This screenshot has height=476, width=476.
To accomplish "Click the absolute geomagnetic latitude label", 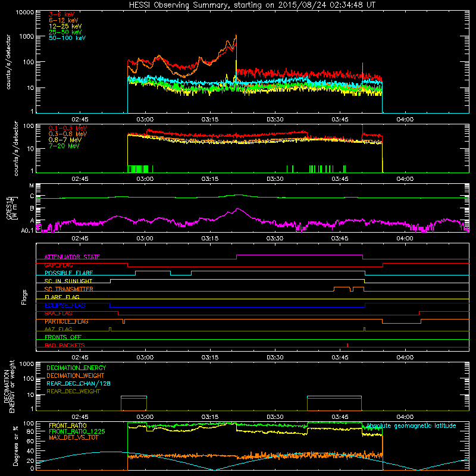I will (411, 426).
